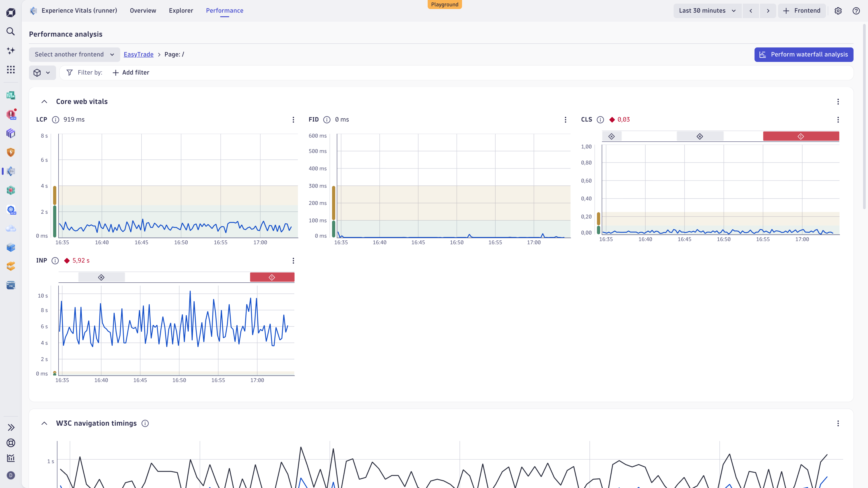Open the Davis AI assistant sparkle icon
The image size is (868, 488).
click(x=10, y=51)
